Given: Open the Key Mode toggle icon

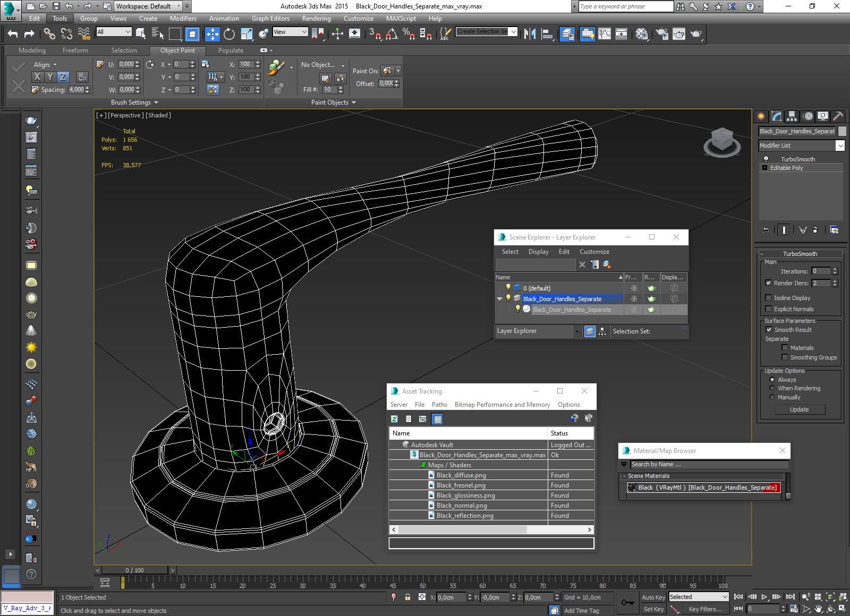Looking at the screenshot, I should coord(738,609).
